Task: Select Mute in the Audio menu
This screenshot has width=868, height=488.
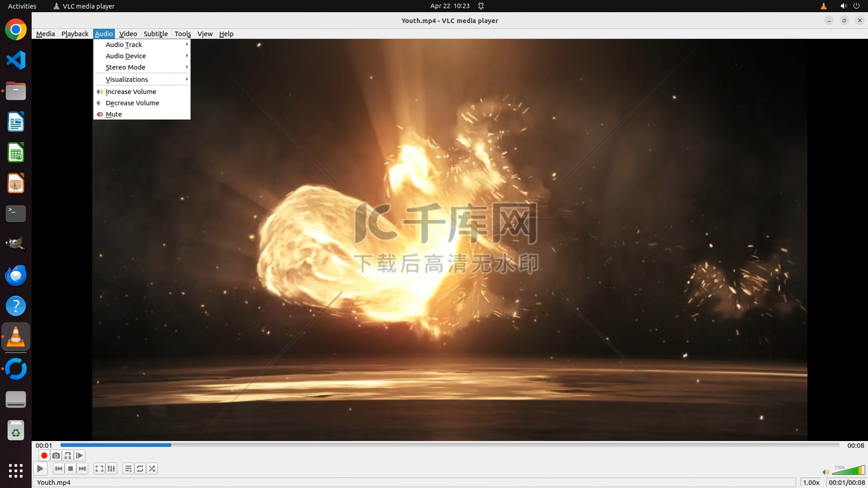Action: coord(114,114)
